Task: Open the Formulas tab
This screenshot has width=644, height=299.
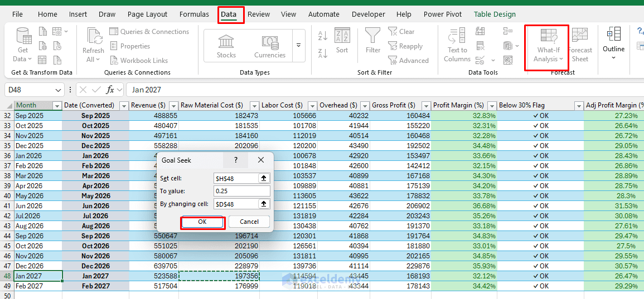Action: (194, 14)
